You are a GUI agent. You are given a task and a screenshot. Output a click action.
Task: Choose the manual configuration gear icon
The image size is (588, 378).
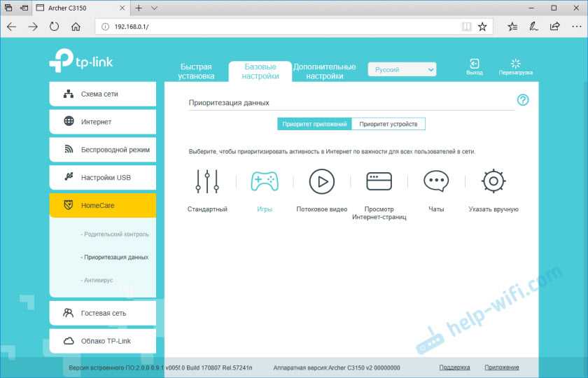coord(493,181)
